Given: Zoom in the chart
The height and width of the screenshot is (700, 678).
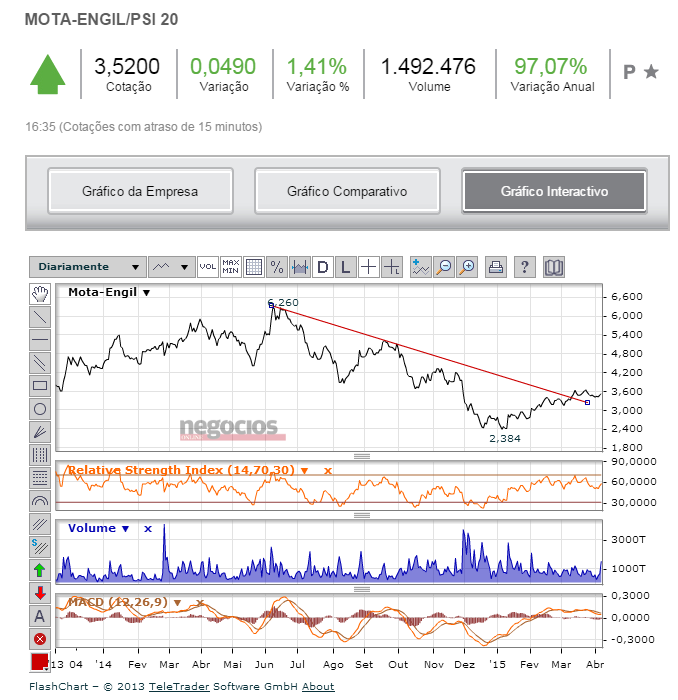Looking at the screenshot, I should pyautogui.click(x=467, y=267).
